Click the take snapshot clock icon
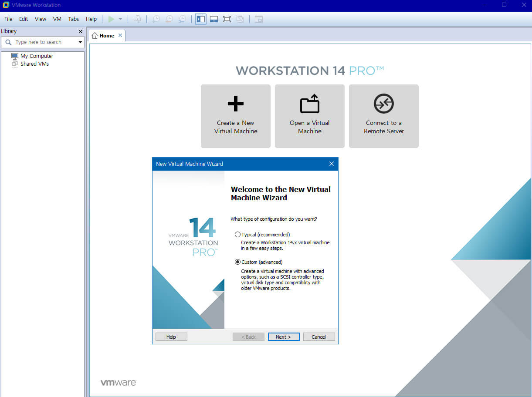 156,19
